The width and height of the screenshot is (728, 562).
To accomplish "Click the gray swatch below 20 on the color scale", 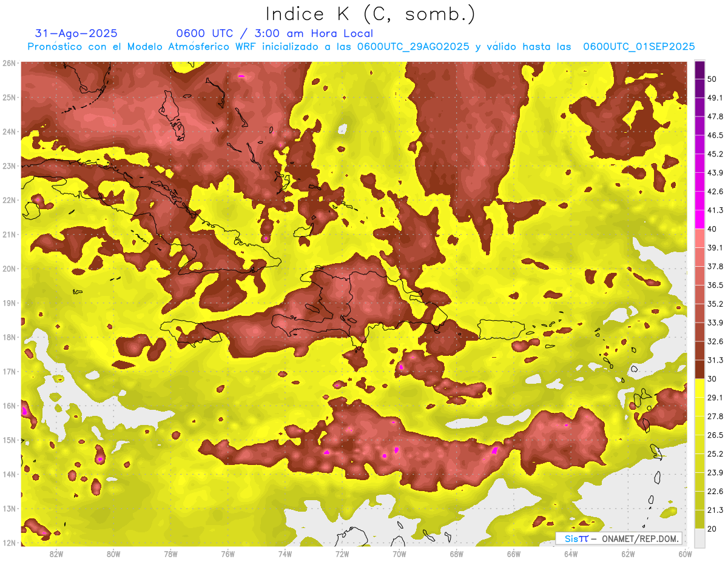I will pos(699,538).
